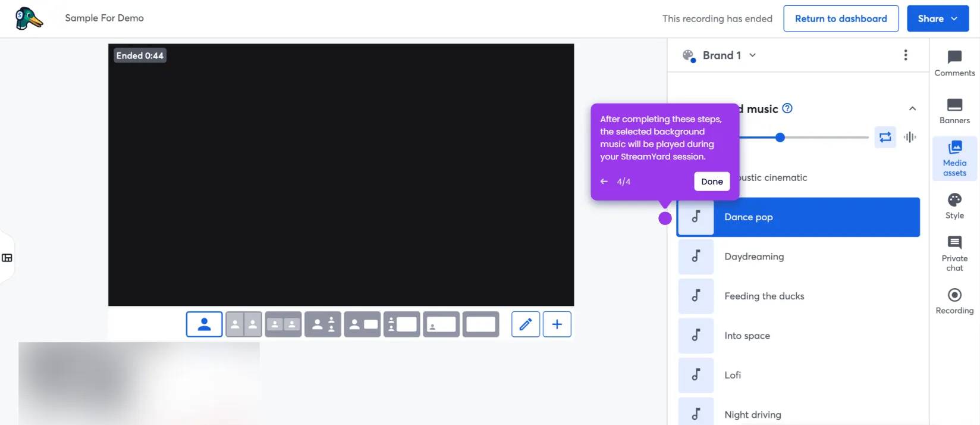Edit layouts with the pencil button
The image size is (980, 425).
[x=526, y=324]
